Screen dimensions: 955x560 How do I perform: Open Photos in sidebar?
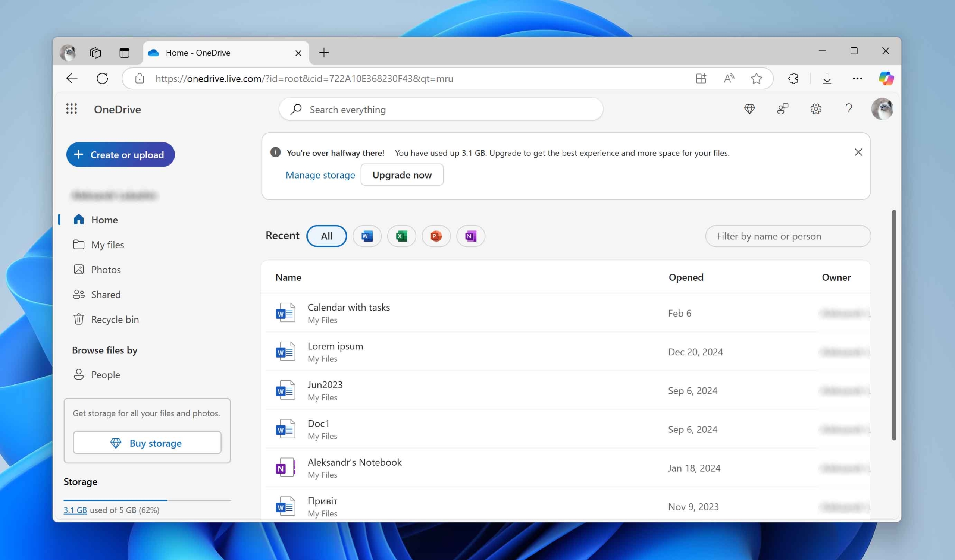[x=106, y=270]
